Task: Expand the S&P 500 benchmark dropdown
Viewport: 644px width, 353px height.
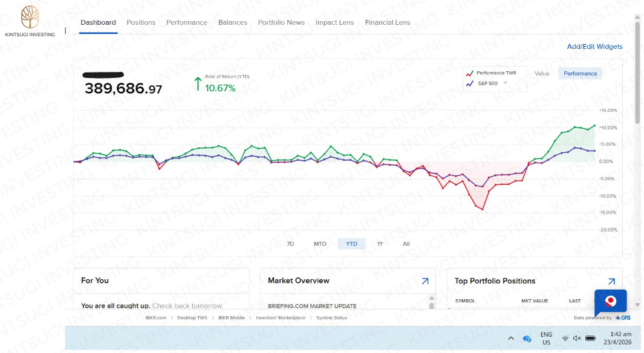Action: click(506, 83)
